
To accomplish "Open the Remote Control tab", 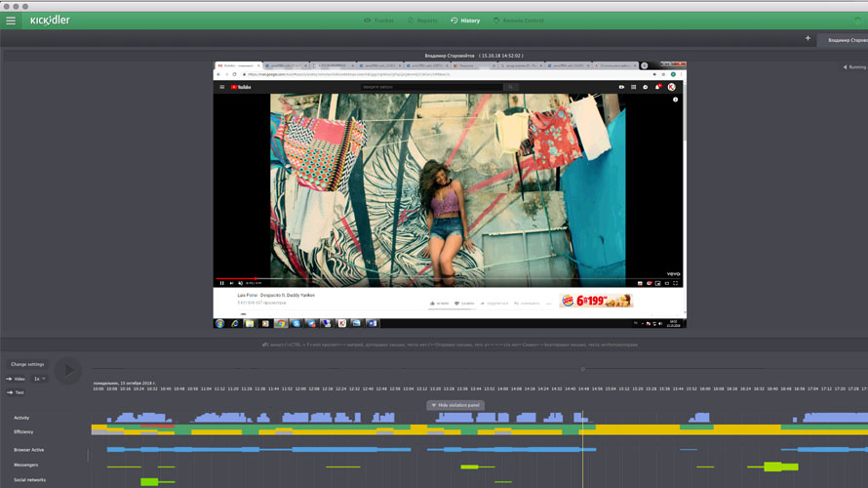I will click(519, 20).
